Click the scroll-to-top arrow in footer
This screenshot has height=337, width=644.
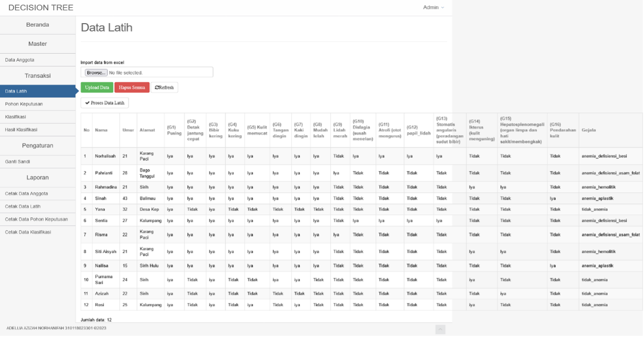pos(441,329)
